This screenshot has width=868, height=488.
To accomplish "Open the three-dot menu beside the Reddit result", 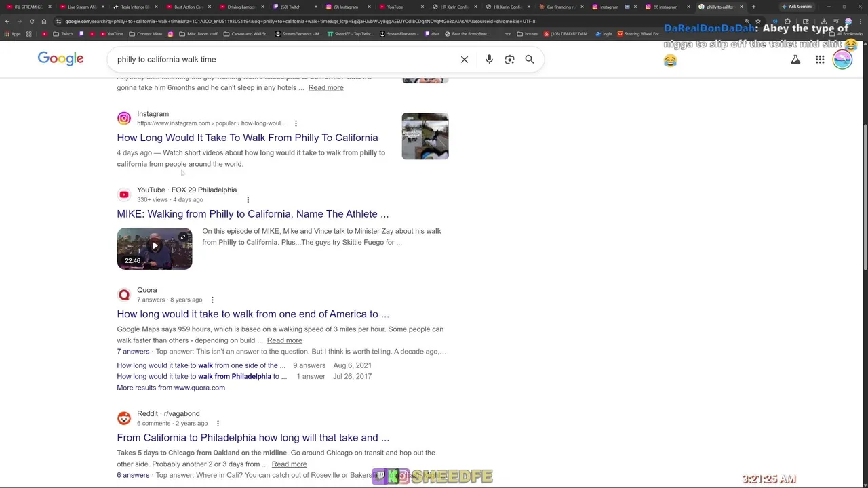I will click(x=218, y=423).
